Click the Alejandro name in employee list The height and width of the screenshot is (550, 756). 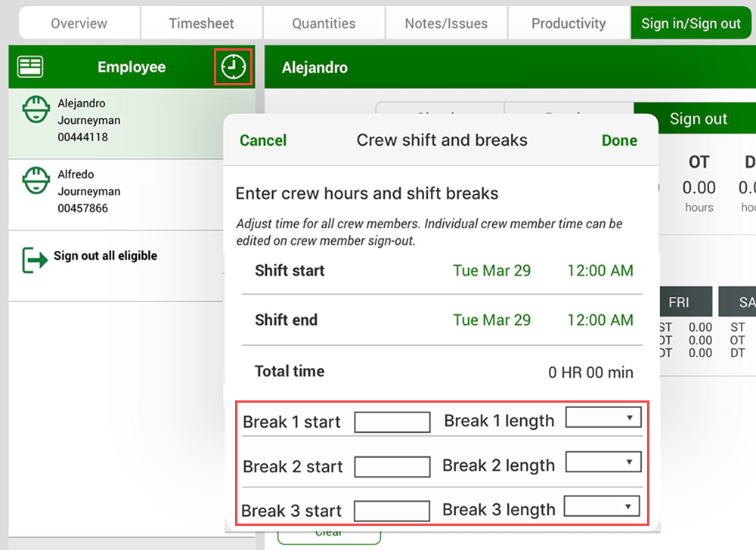click(82, 103)
